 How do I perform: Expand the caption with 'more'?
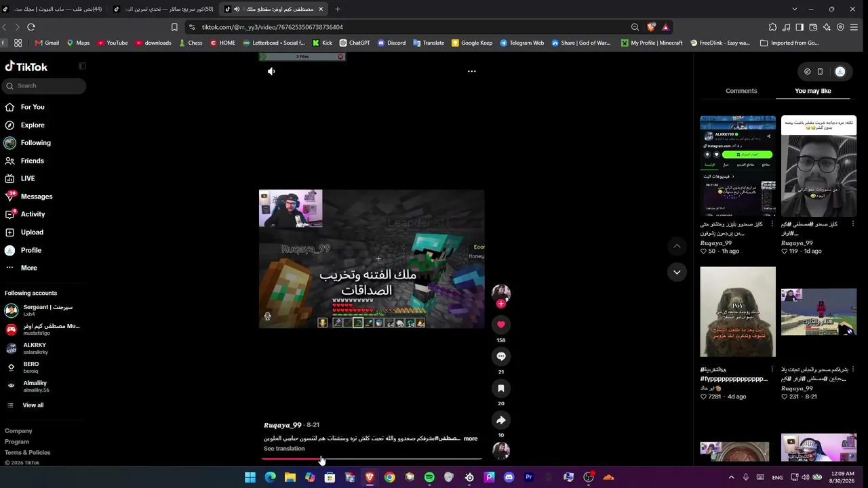click(x=471, y=439)
